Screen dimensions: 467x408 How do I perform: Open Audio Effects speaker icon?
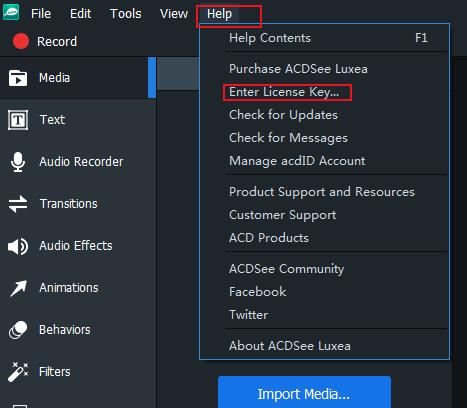pos(18,246)
